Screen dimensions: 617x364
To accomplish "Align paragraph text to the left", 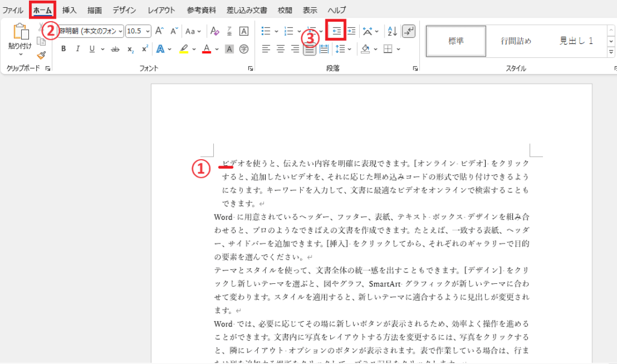I will [x=266, y=49].
